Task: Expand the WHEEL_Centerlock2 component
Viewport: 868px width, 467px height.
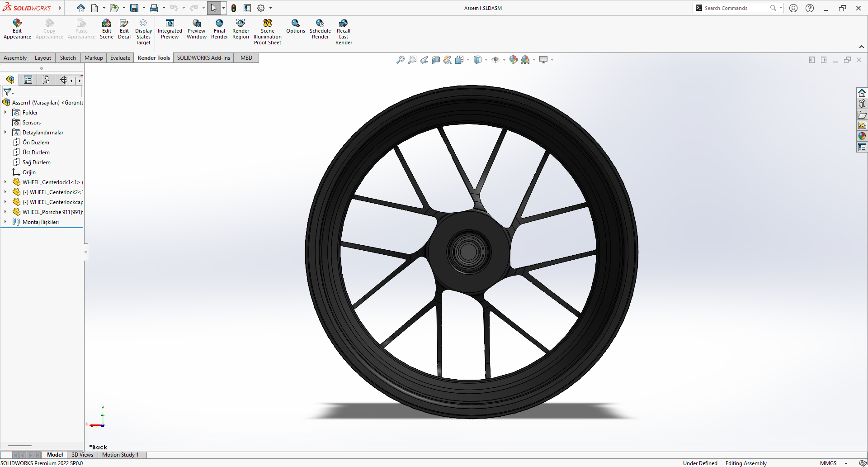Action: point(5,192)
